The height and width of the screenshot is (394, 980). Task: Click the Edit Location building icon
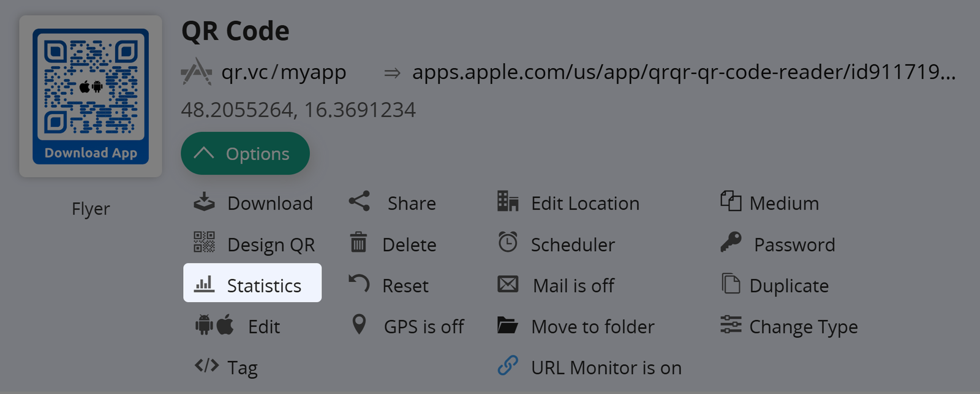coord(508,202)
